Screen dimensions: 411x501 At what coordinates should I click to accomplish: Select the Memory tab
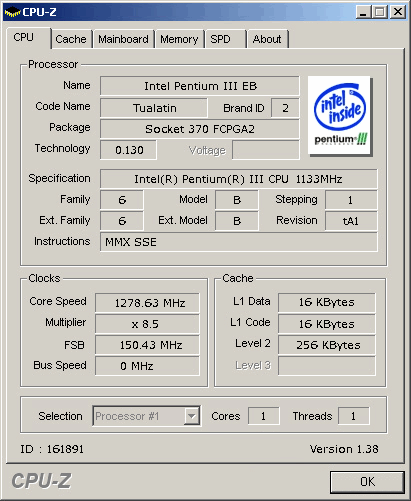pos(179,39)
